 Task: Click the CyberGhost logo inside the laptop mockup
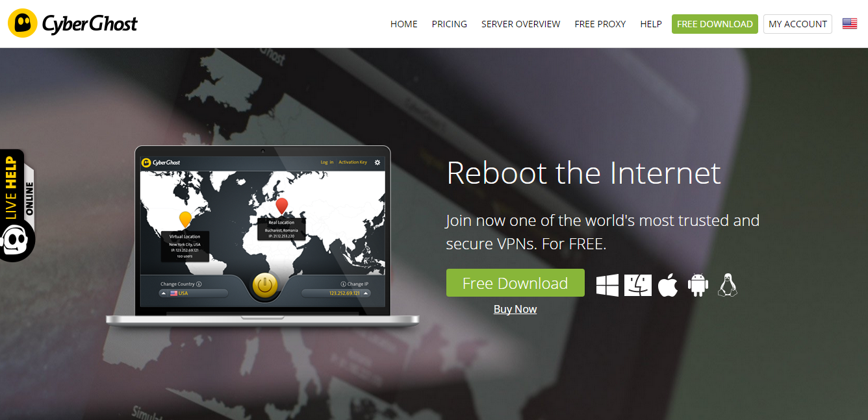coord(162,162)
